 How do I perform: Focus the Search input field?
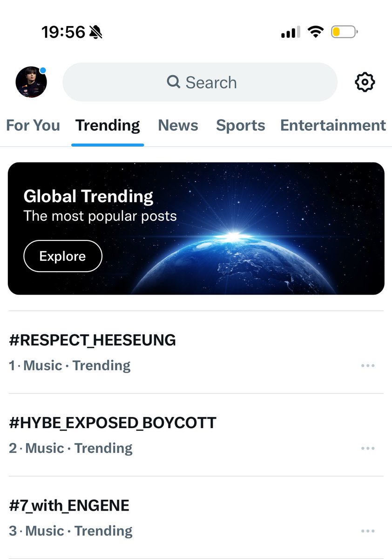pyautogui.click(x=200, y=82)
